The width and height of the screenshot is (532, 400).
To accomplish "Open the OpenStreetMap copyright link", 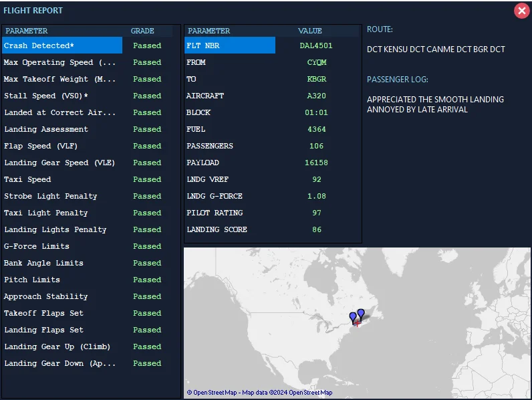I will point(259,393).
